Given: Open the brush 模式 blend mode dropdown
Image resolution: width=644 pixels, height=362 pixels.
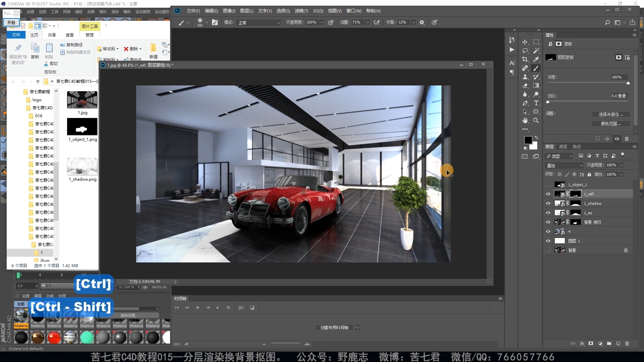Looking at the screenshot, I should [x=259, y=22].
